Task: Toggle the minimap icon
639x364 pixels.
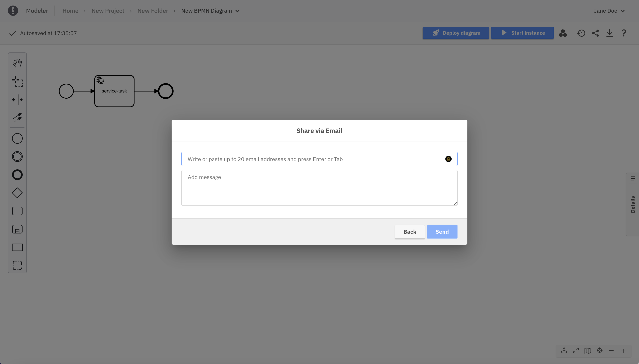Action: click(x=588, y=351)
